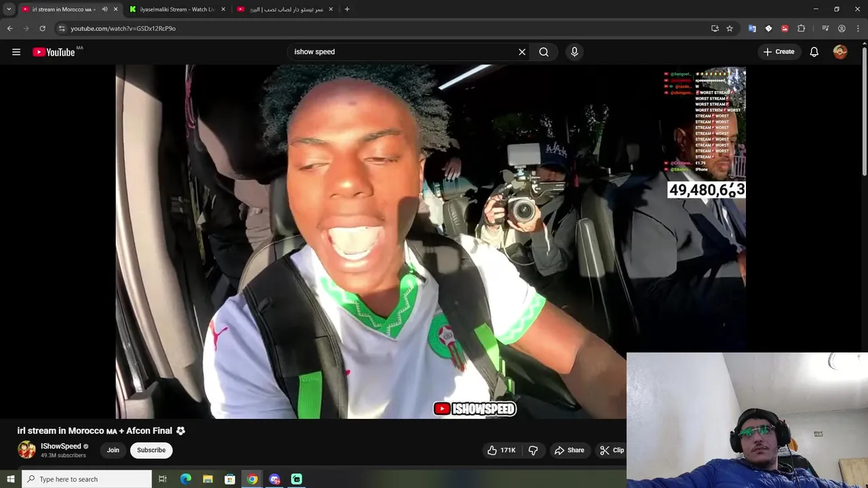Open Chrome profile icon
The width and height of the screenshot is (868, 488).
pos(842,28)
